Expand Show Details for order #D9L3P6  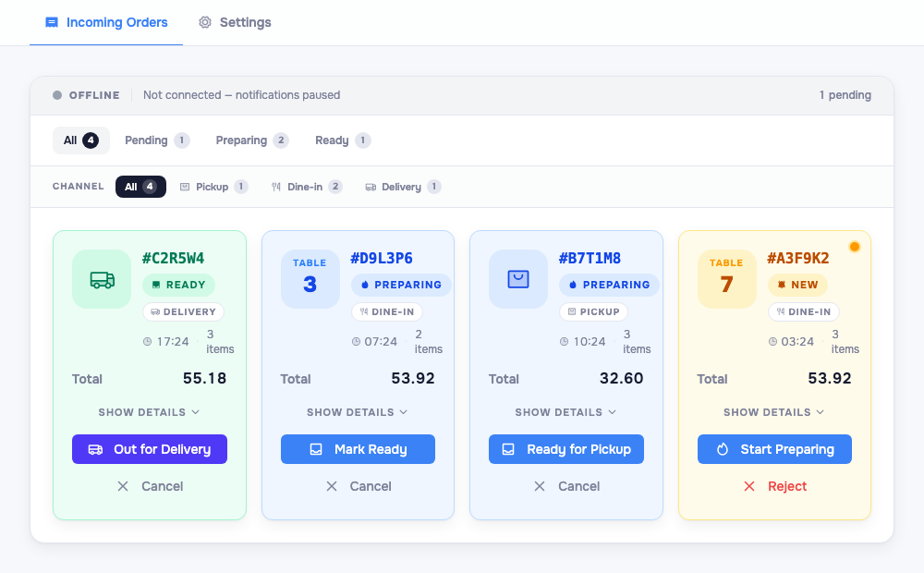pos(357,412)
